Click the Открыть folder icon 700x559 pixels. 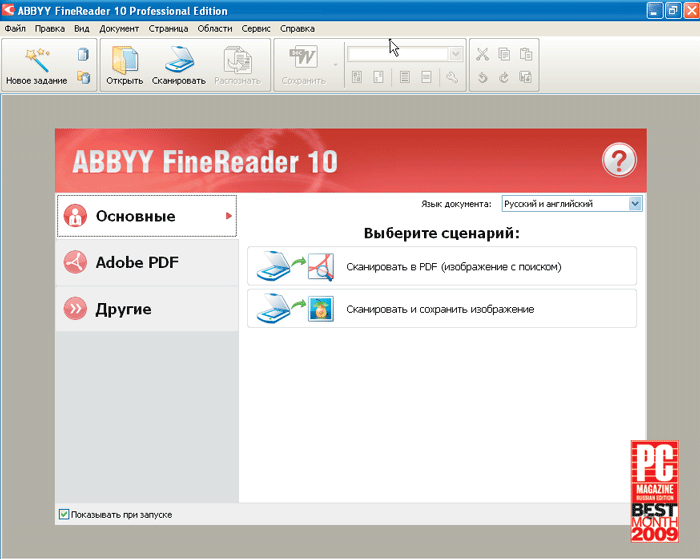click(x=125, y=59)
